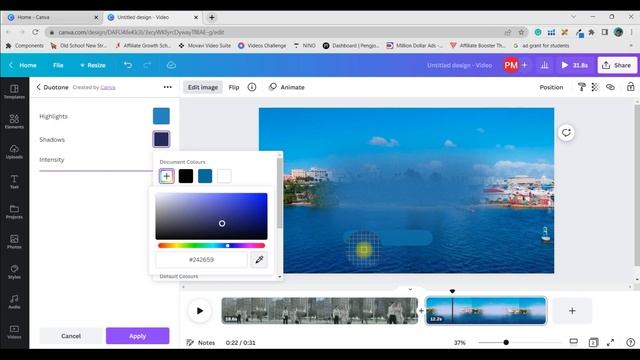This screenshot has width=640, height=360.
Task: Open the help question mark icon
Action: pos(630,342)
